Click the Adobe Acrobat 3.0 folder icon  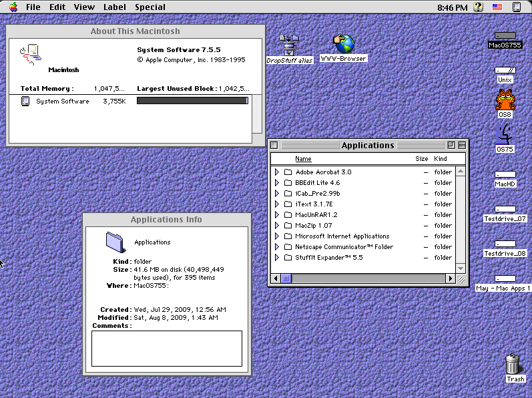coord(288,172)
